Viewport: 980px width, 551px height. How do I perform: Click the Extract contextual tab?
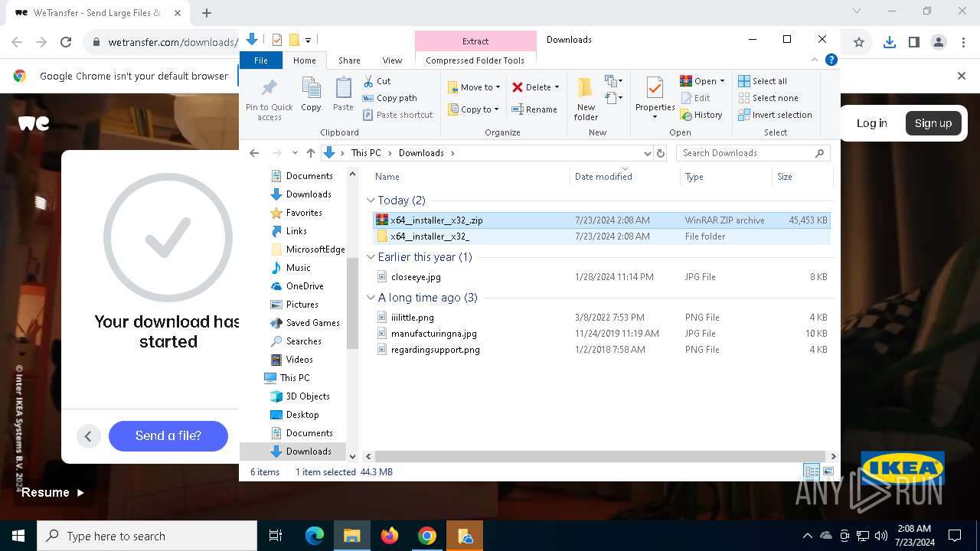coord(475,41)
